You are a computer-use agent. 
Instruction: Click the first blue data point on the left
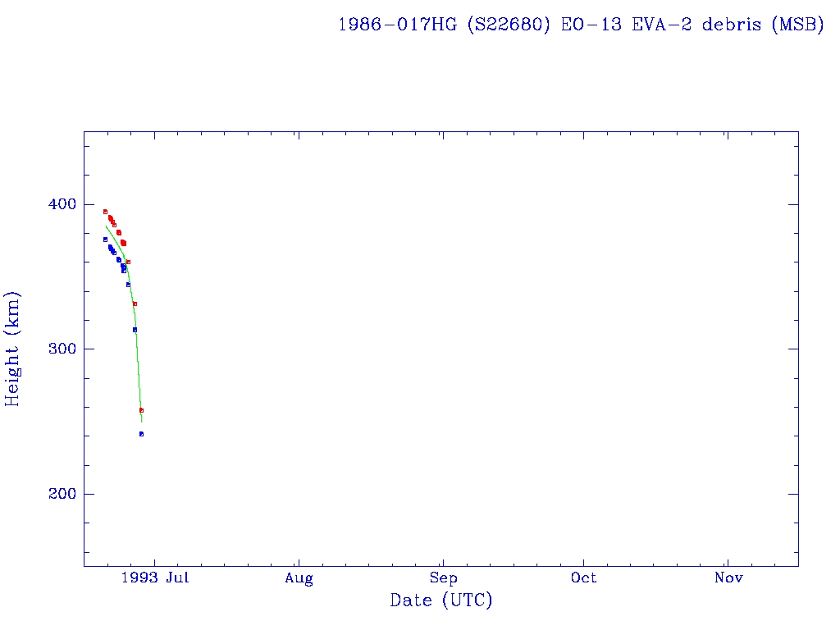105,240
